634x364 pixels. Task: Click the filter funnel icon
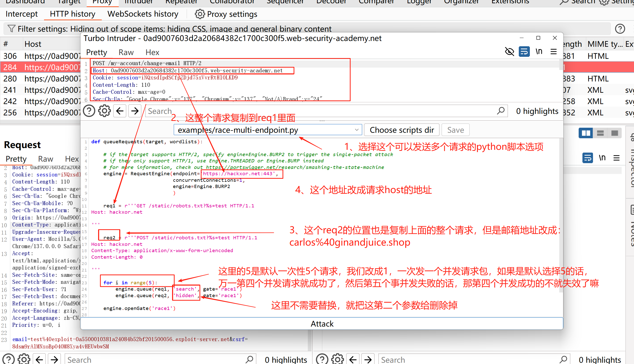pos(11,29)
